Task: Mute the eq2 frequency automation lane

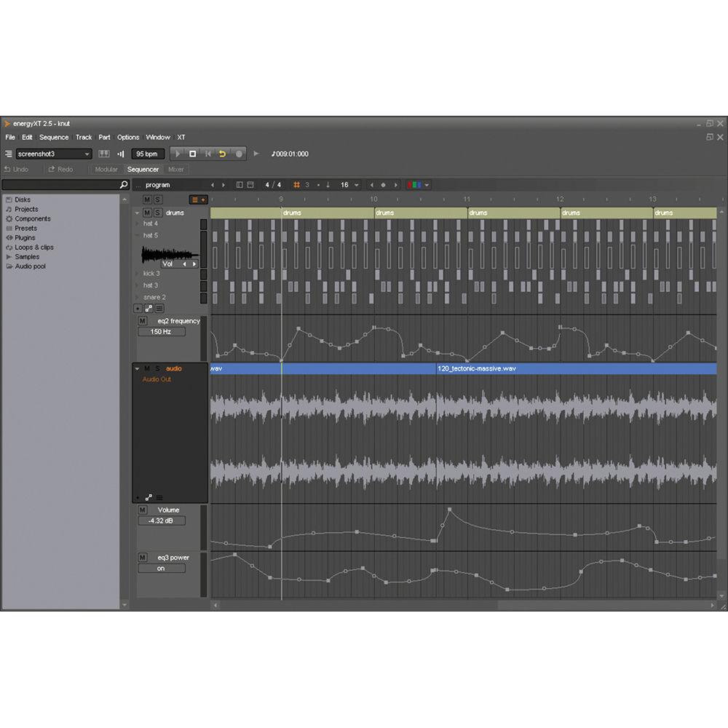Action: pos(143,320)
